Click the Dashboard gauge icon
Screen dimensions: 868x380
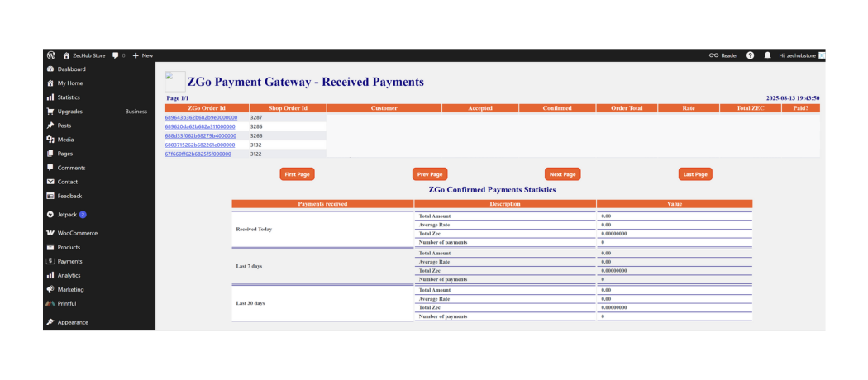coord(50,69)
